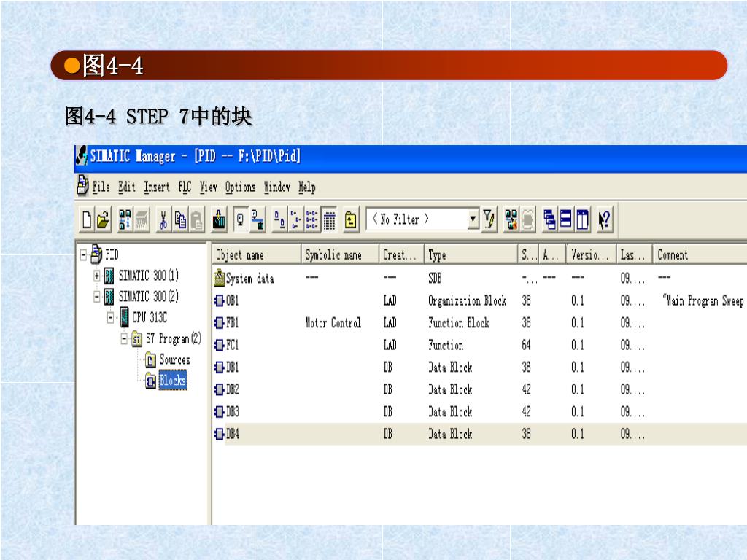
Task: Open the Window menu
Action: [x=276, y=187]
